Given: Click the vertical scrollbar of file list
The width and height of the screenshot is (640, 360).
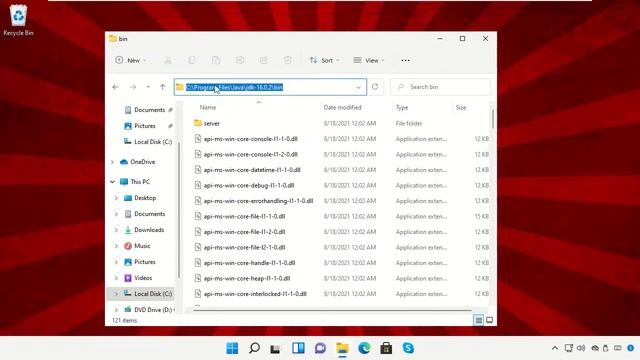Looking at the screenshot, I should tap(493, 119).
